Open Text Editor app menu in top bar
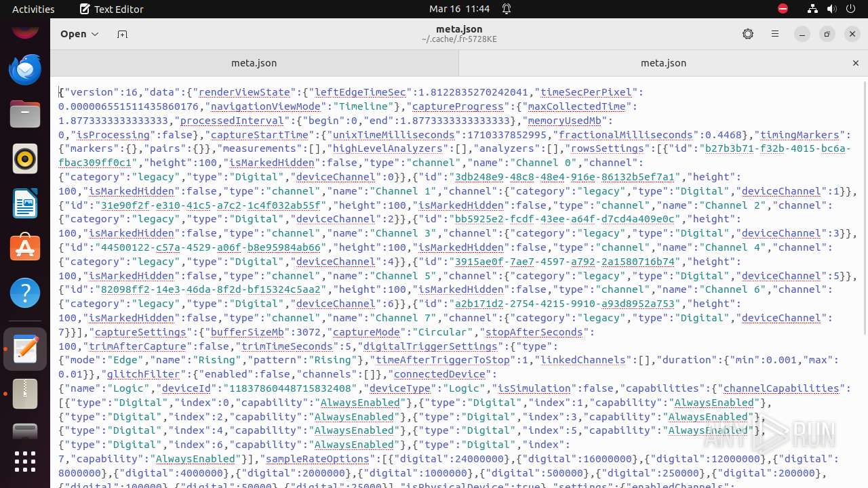This screenshot has height=488, width=868. point(111,9)
